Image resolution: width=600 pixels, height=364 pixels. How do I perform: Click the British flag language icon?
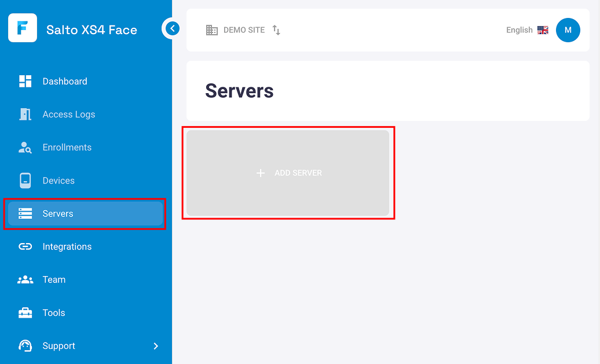click(543, 30)
